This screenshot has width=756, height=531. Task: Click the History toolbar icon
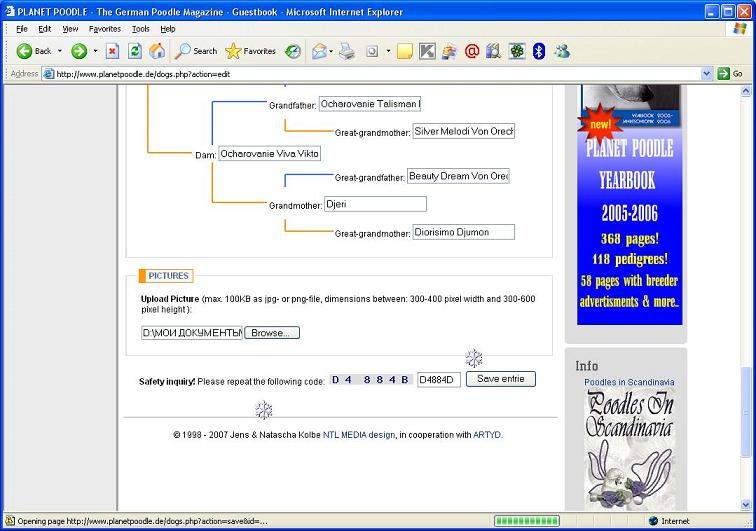pyautogui.click(x=293, y=51)
